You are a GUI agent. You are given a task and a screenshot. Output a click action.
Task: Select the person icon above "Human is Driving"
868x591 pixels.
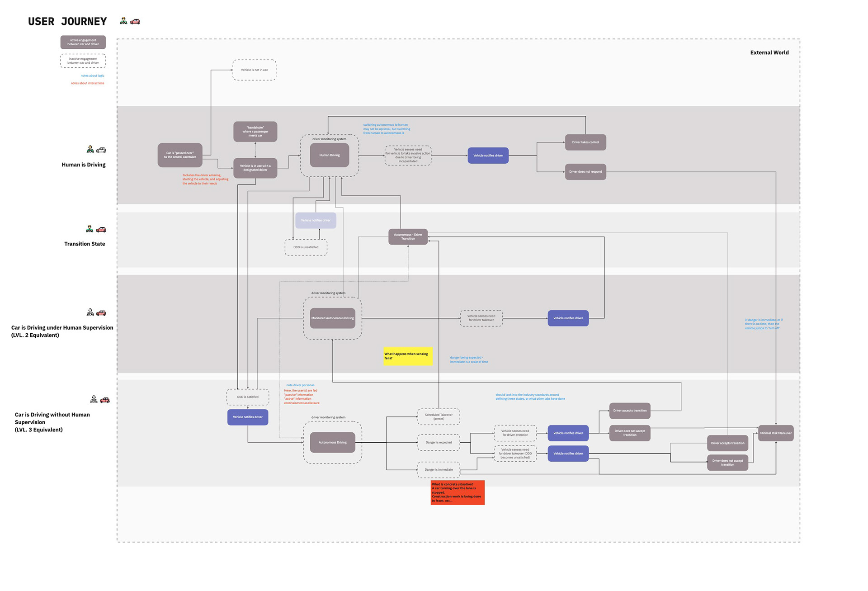[90, 150]
